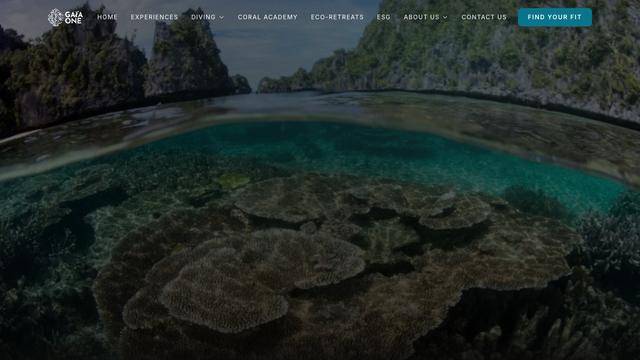Click the Find Your Fit button
The height and width of the screenshot is (360, 640).
(x=555, y=17)
